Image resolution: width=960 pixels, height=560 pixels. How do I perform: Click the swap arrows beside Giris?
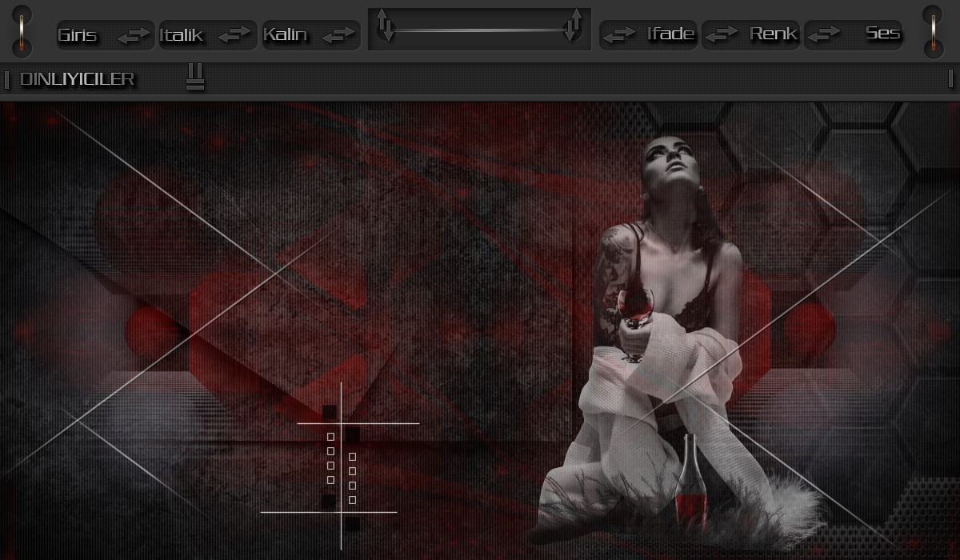[x=134, y=35]
